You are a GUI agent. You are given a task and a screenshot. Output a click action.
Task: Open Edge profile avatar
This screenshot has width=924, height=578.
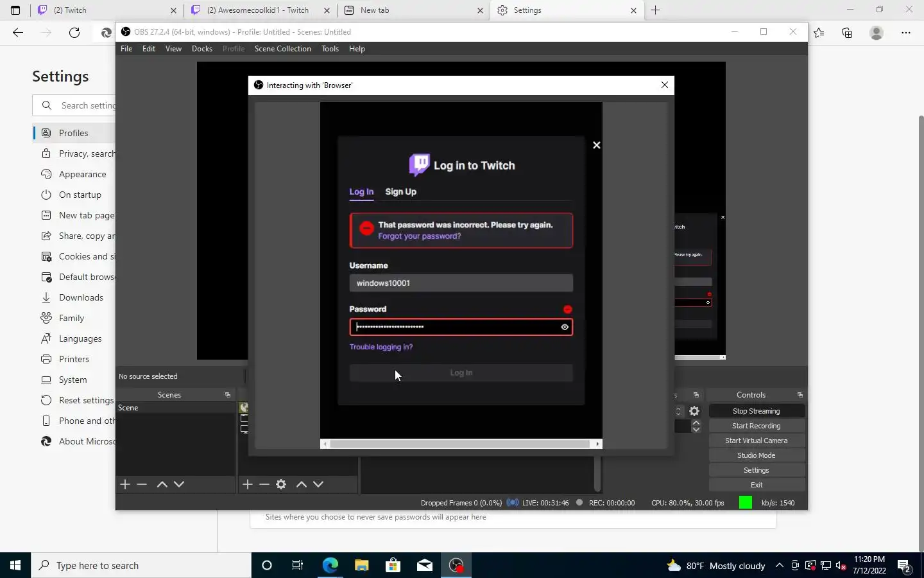(x=877, y=33)
